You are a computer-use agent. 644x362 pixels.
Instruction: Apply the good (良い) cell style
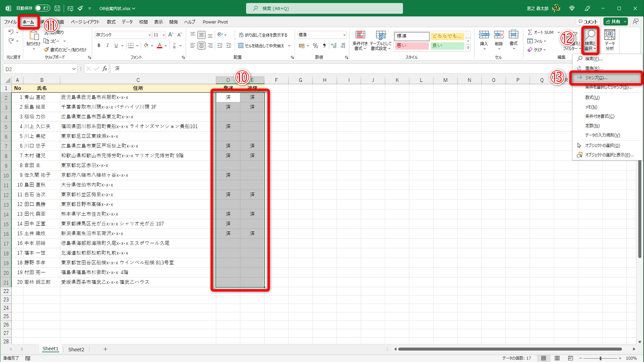[448, 46]
